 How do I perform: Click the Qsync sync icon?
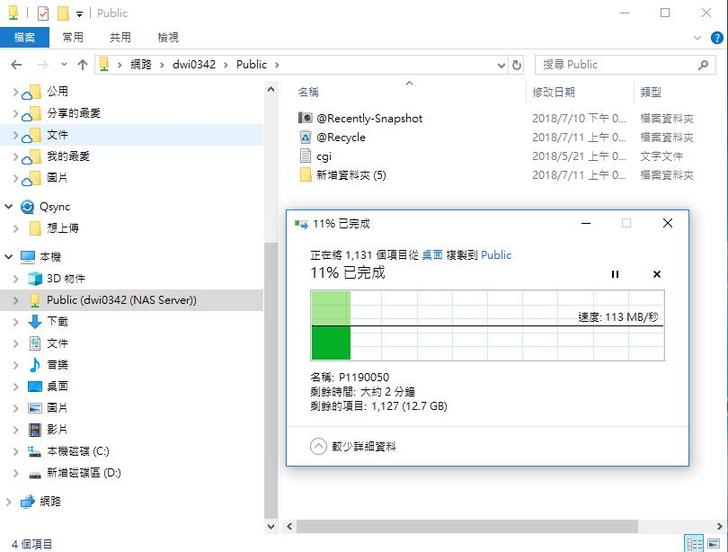27,207
